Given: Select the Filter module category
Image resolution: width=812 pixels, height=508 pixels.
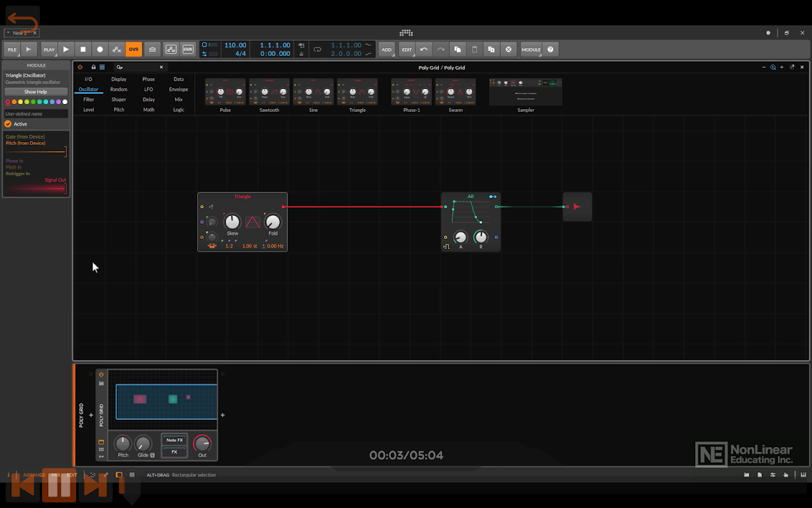Looking at the screenshot, I should tap(89, 100).
